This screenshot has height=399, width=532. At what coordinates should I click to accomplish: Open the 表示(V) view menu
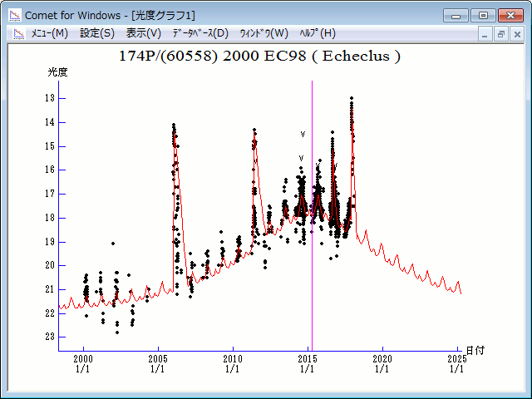(x=144, y=33)
